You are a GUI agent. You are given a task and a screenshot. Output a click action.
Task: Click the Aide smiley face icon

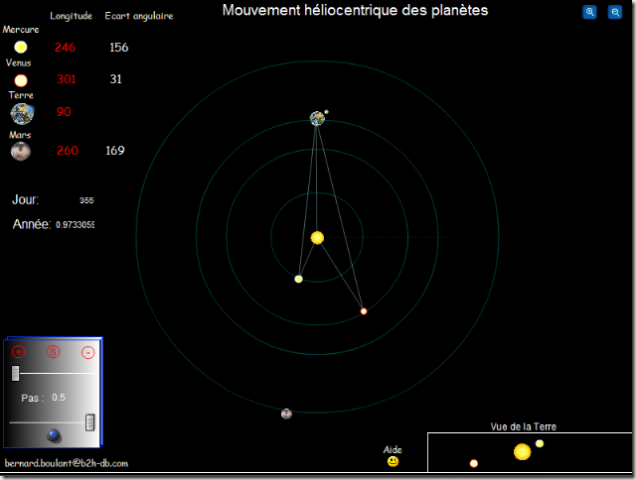click(x=393, y=462)
